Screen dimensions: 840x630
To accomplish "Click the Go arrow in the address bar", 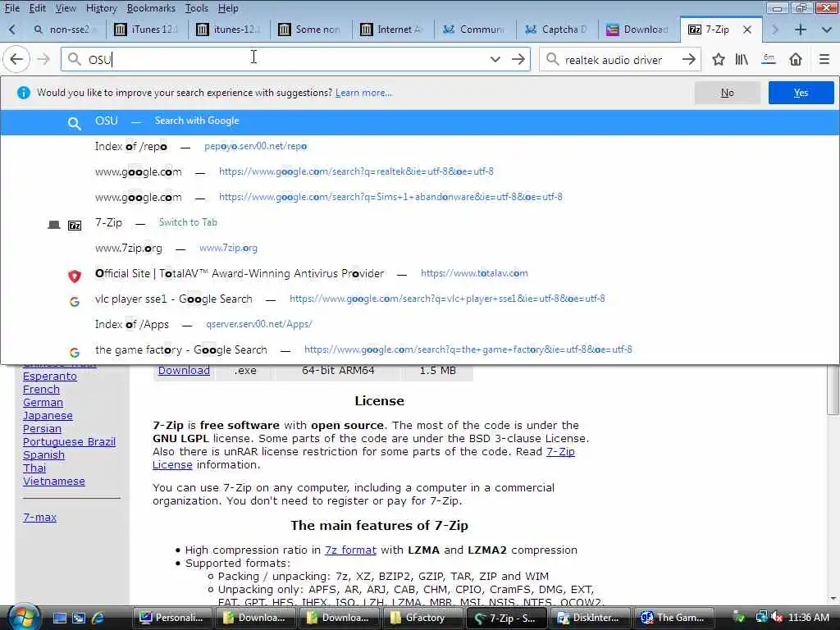I will tap(518, 59).
